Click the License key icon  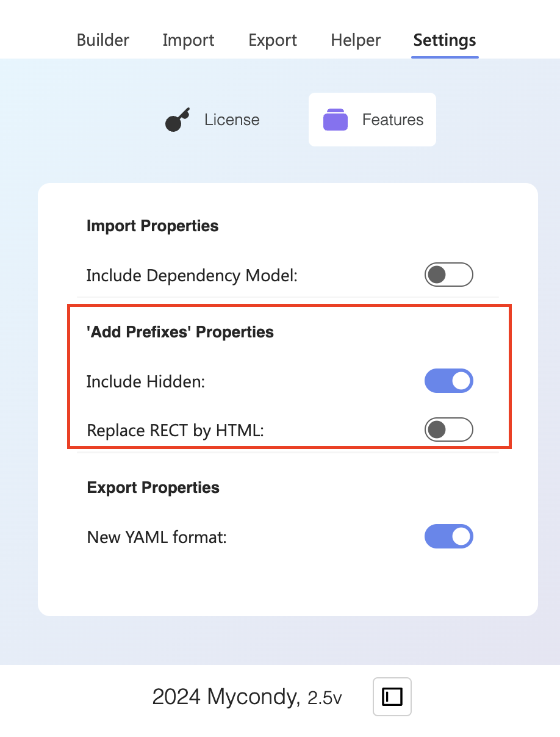178,120
